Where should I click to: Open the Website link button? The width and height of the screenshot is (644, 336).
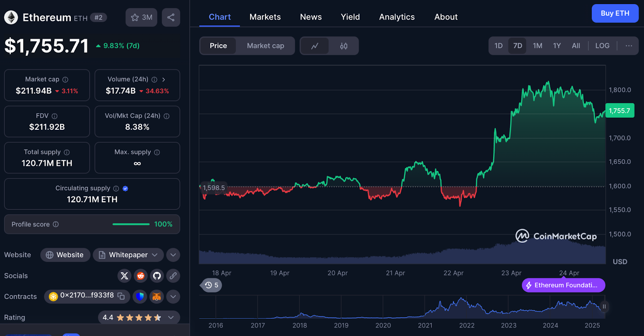(x=65, y=255)
